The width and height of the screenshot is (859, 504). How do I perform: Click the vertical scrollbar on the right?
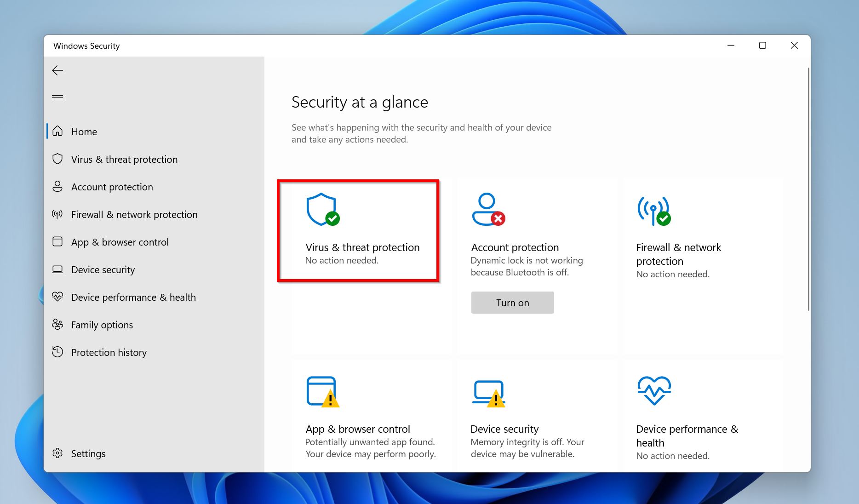[808, 189]
